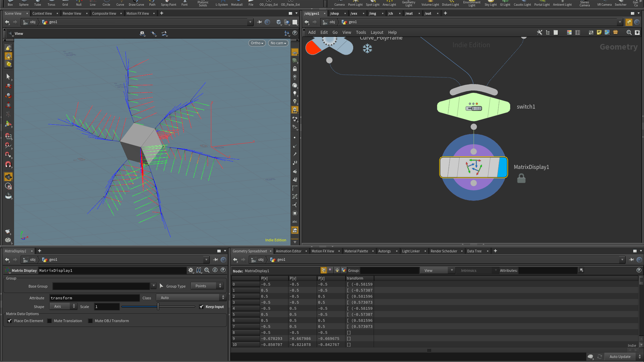This screenshot has height=362, width=644.
Task: Click the MatrixDisplay1 node lock icon
Action: 521,178
